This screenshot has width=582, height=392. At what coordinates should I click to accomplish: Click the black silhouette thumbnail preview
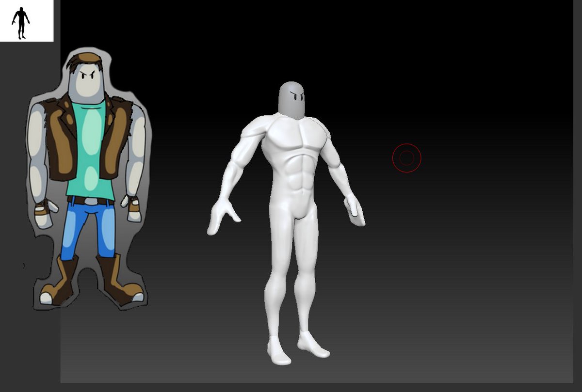[20, 22]
